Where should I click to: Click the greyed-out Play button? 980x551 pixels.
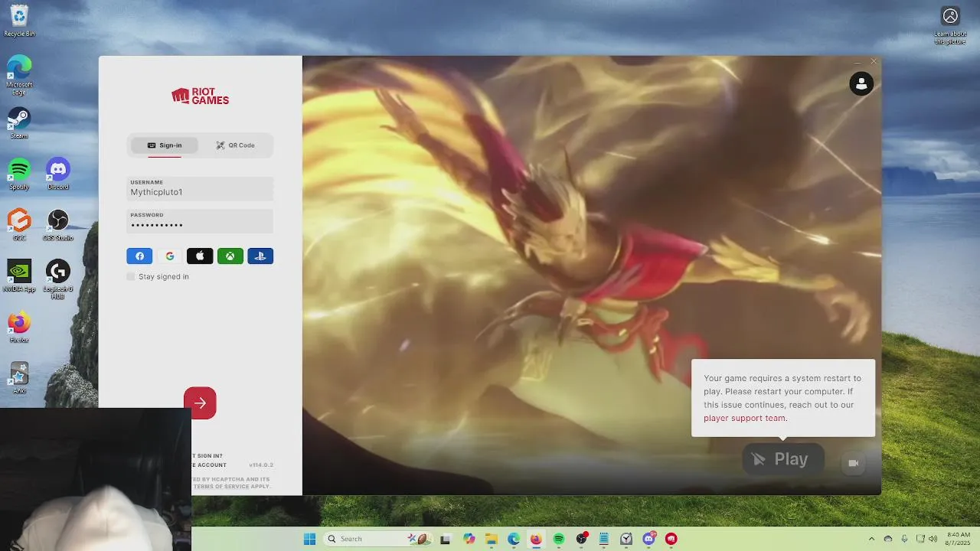[782, 459]
